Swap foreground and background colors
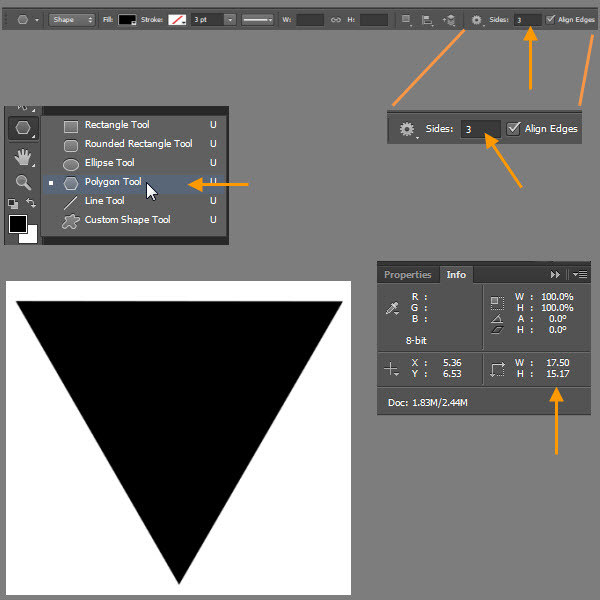600x600 pixels. click(x=31, y=203)
